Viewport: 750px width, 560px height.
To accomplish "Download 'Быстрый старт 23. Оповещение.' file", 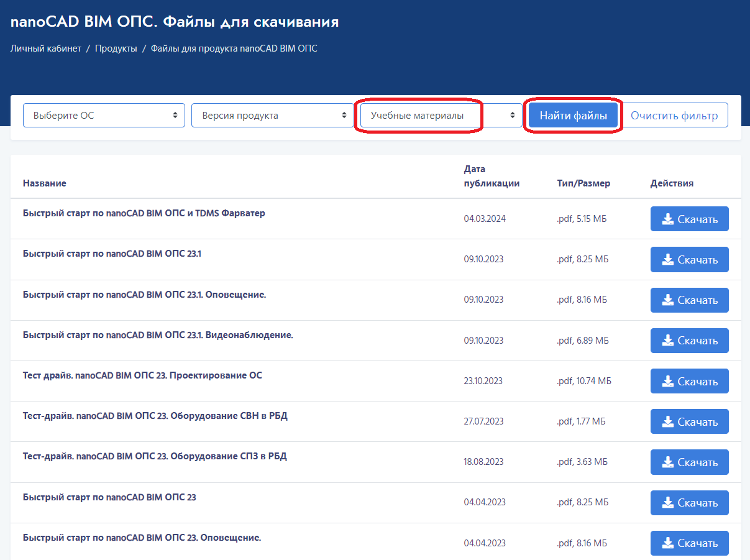I will (690, 543).
